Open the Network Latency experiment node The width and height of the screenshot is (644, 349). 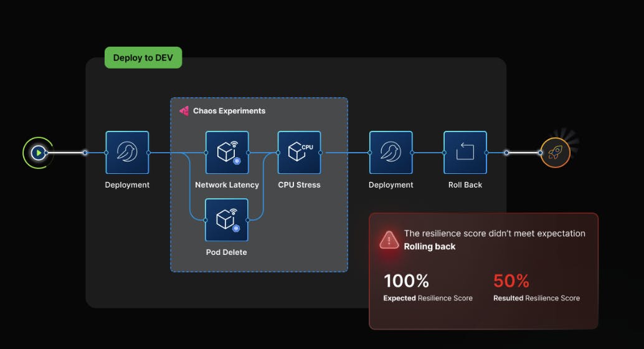tap(227, 153)
